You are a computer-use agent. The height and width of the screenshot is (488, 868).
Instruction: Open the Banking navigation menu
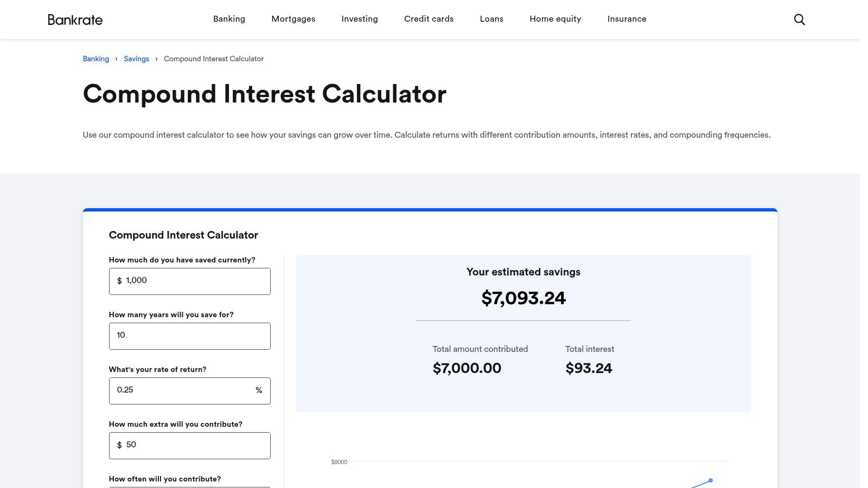point(229,19)
